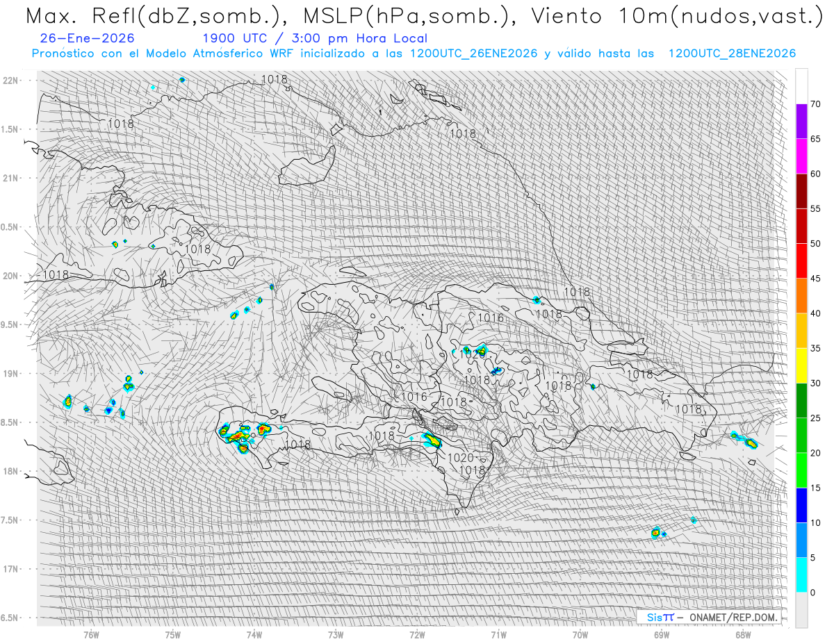Click the colorbar label 55
Image resolution: width=834 pixels, height=644 pixels.
815,208
